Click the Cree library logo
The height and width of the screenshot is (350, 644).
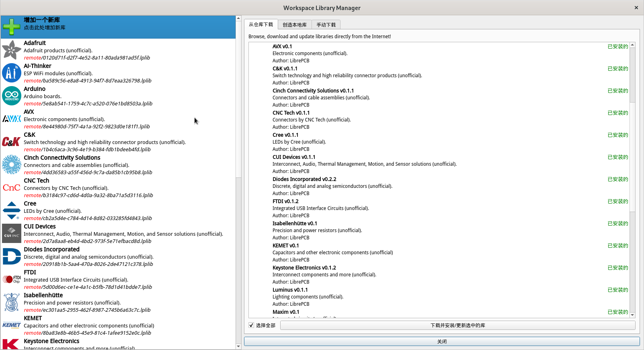click(11, 210)
